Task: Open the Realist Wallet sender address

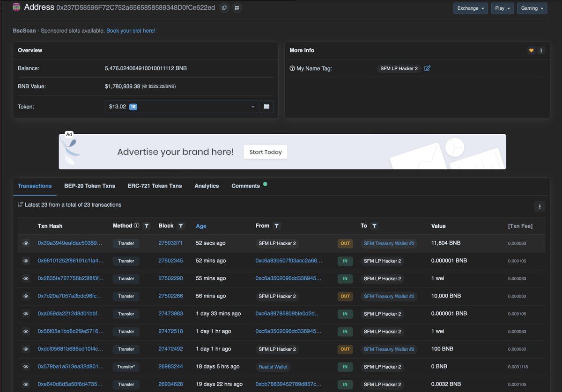Action: click(273, 367)
